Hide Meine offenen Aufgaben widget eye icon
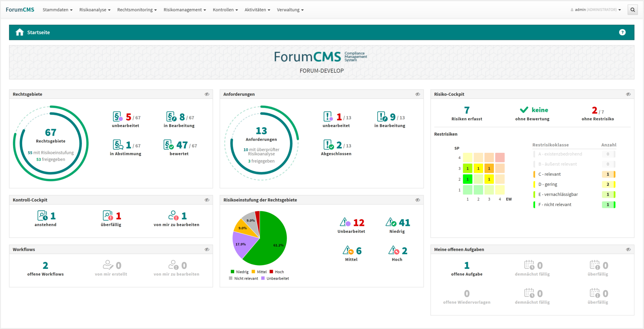The width and height of the screenshot is (644, 329). [x=628, y=249]
